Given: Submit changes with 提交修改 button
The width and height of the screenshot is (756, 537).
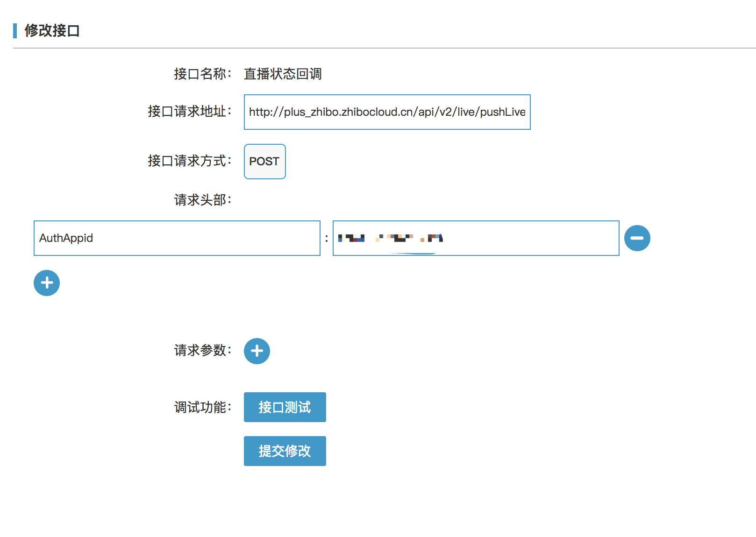Looking at the screenshot, I should click(285, 451).
